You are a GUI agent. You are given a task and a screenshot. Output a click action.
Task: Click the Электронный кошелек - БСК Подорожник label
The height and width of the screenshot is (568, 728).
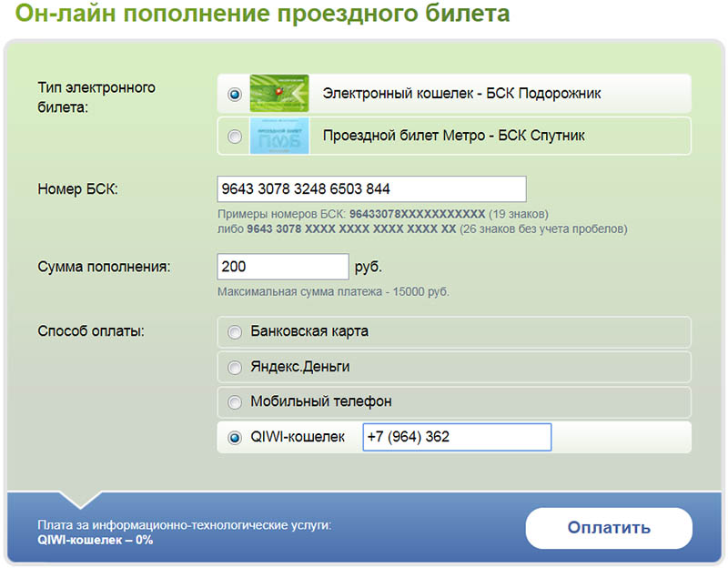[461, 94]
